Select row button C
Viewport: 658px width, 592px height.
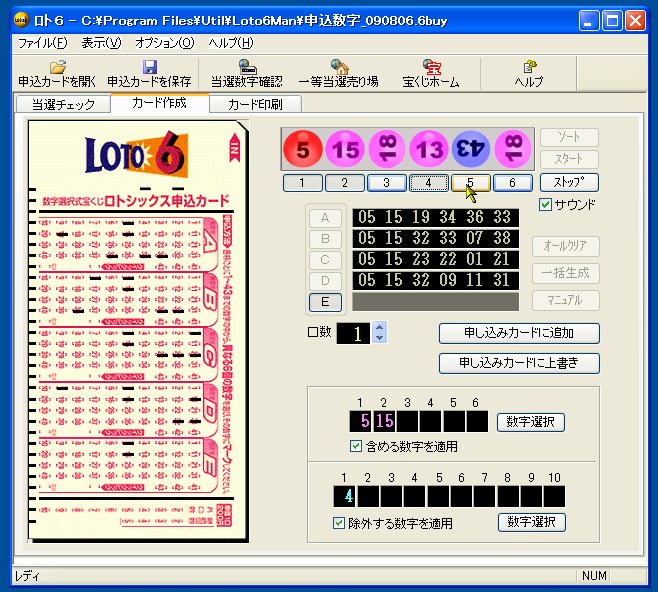pyautogui.click(x=325, y=260)
